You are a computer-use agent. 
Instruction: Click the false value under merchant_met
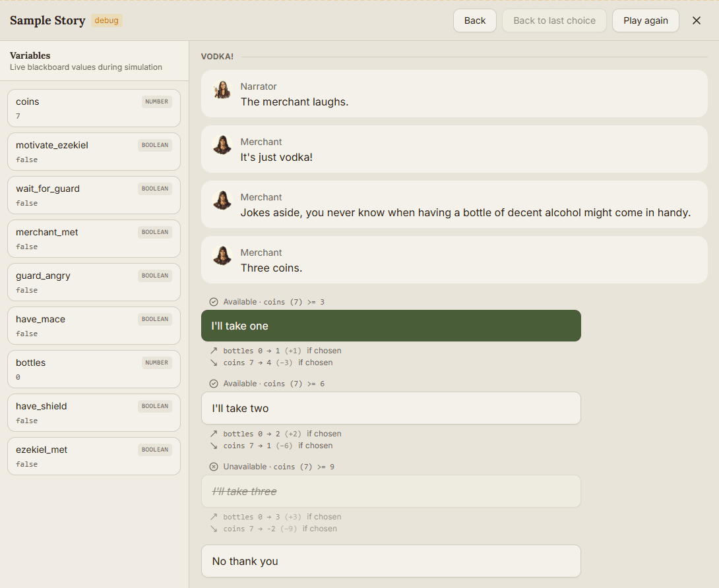[26, 247]
